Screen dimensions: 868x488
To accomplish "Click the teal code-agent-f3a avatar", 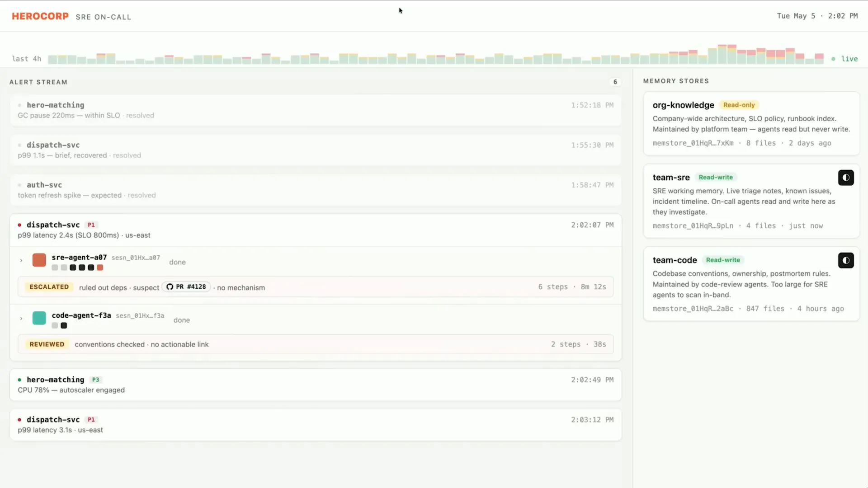I will (39, 318).
